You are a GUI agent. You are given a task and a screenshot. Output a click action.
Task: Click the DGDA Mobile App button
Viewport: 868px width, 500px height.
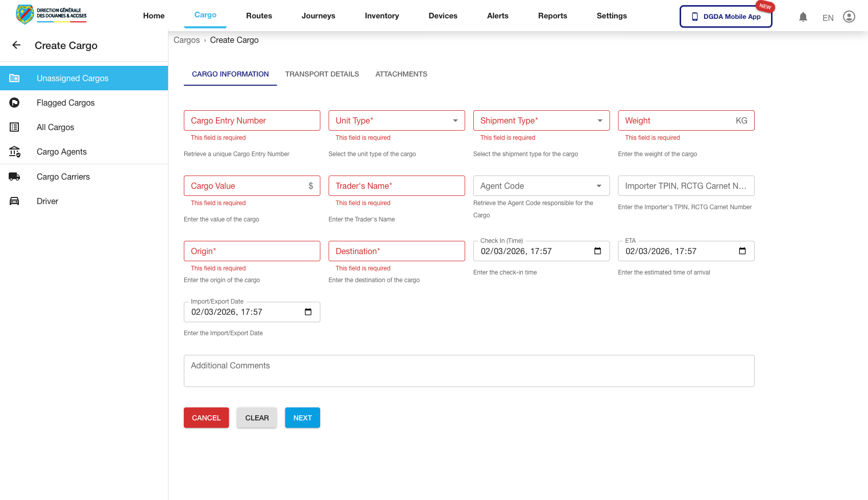[726, 17]
